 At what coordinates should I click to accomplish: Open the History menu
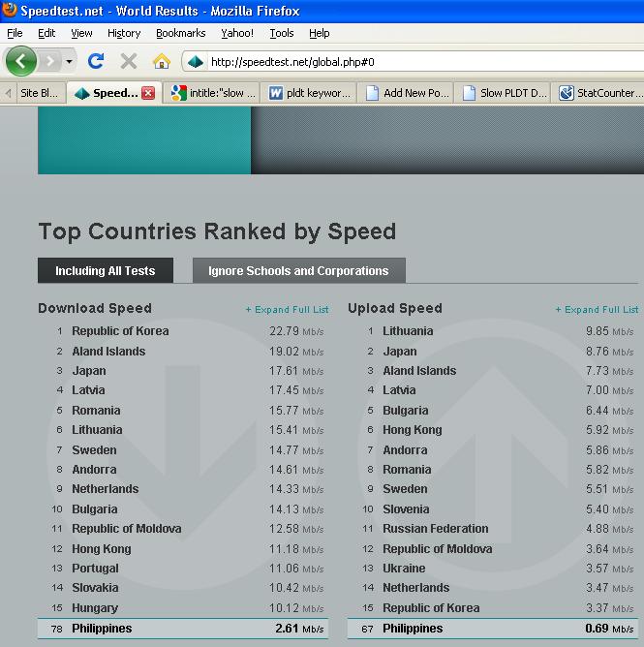click(x=124, y=33)
